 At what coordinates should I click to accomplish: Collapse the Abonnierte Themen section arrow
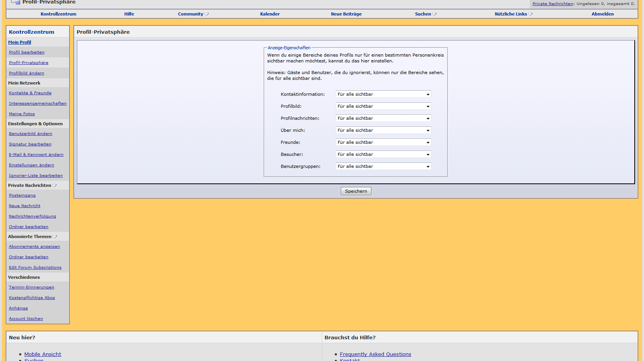point(55,237)
